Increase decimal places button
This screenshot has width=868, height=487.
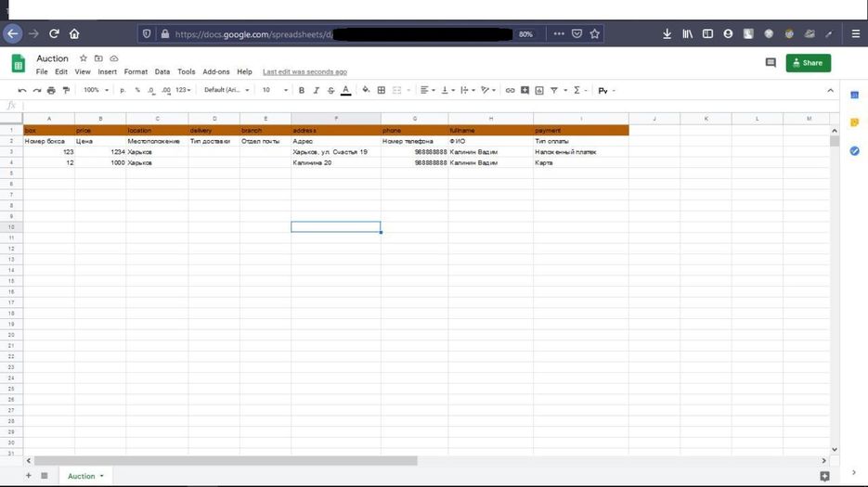(165, 90)
